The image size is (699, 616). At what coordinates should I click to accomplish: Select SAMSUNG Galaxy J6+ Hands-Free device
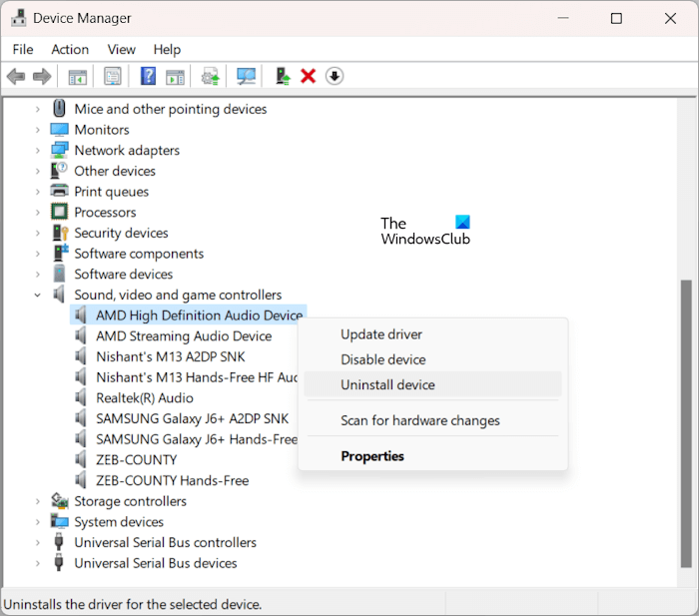pos(197,439)
